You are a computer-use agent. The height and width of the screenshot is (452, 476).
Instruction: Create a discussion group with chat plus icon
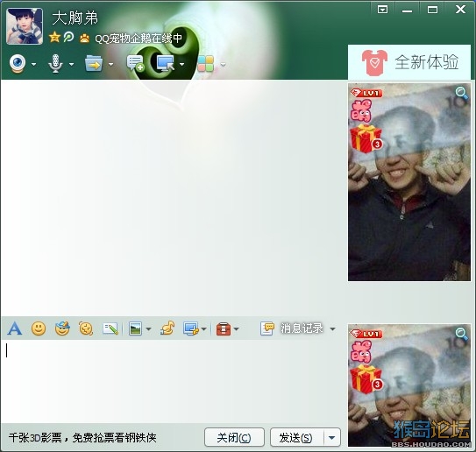tap(135, 63)
